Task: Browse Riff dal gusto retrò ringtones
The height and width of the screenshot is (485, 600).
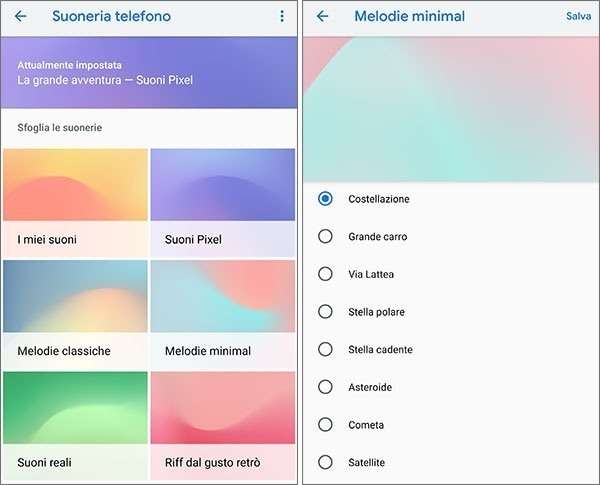Action: tap(223, 424)
